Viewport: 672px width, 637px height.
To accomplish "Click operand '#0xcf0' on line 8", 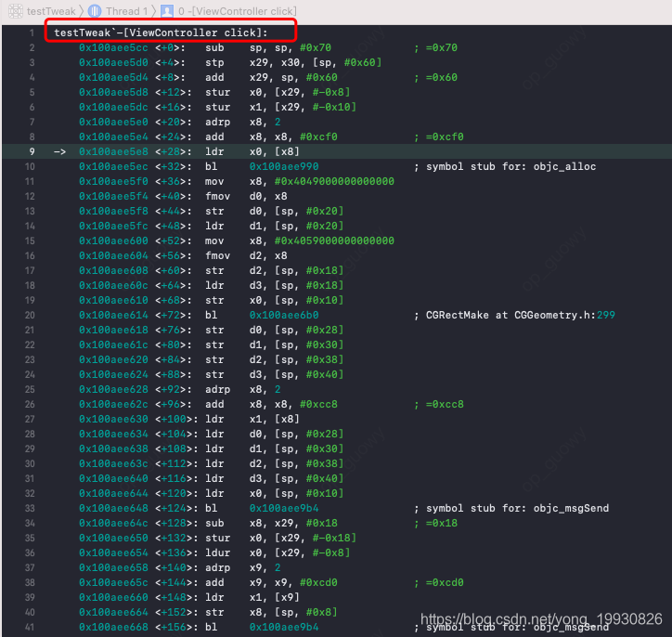I will [x=318, y=136].
